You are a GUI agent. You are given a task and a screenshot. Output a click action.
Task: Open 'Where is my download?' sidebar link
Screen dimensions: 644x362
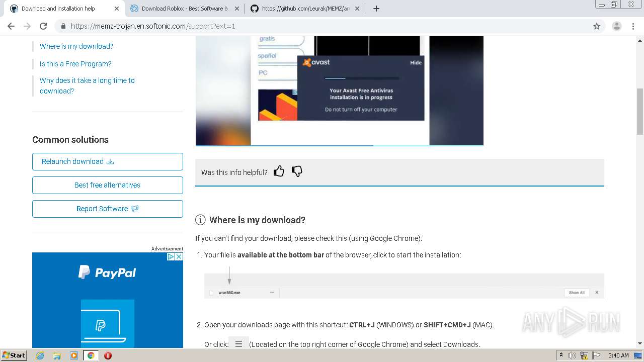[x=76, y=46]
